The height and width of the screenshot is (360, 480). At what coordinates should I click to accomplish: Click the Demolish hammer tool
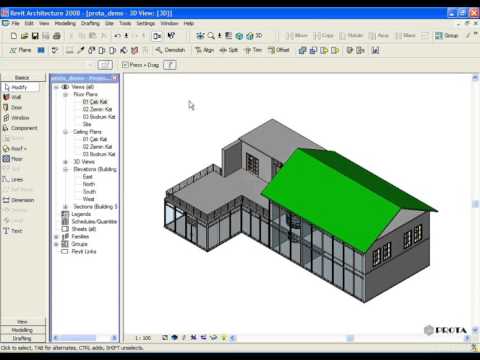170,50
